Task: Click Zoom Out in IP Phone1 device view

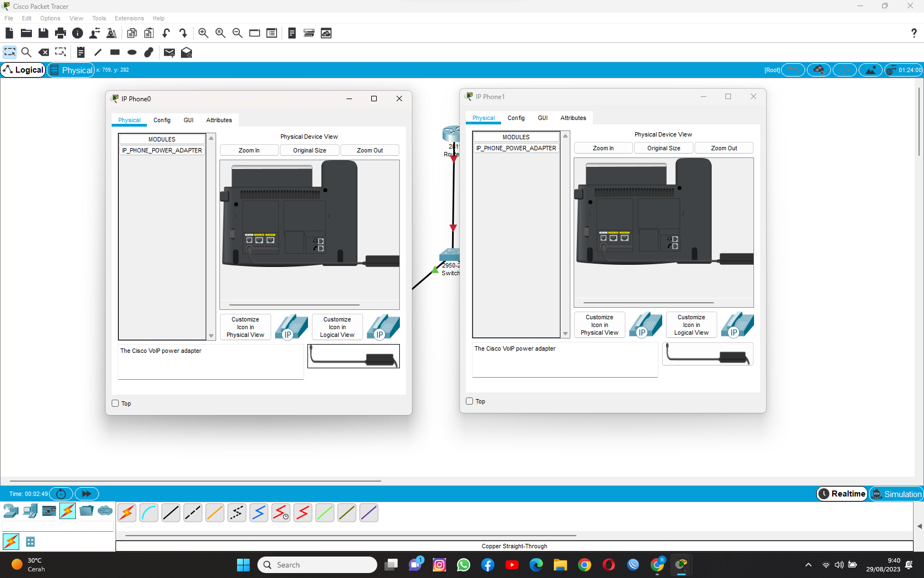Action: [724, 148]
